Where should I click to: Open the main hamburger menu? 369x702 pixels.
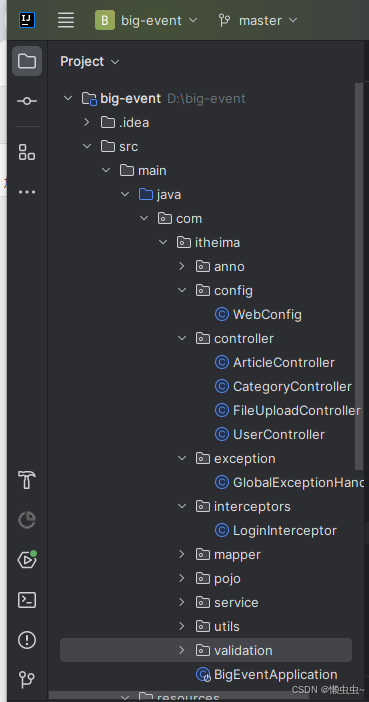pos(66,20)
